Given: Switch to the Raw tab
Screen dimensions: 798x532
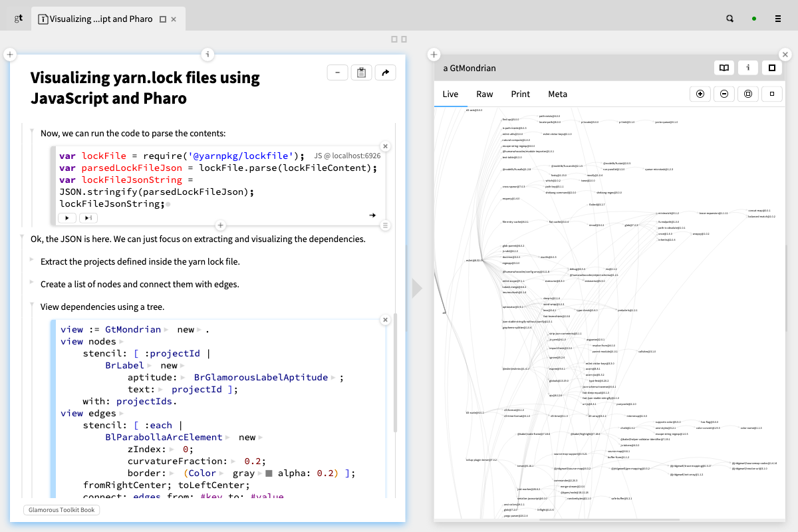Looking at the screenshot, I should point(485,94).
